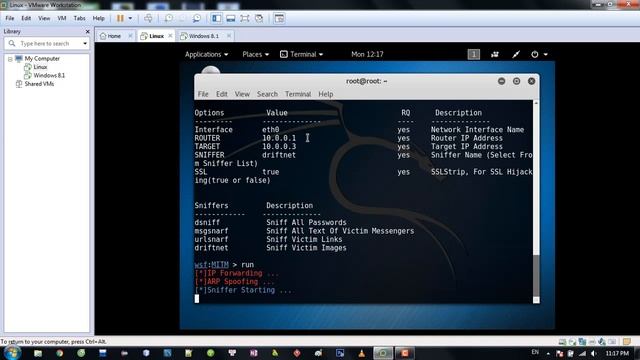Take a snapshot of the VM
640x360 pixels.
168,18
